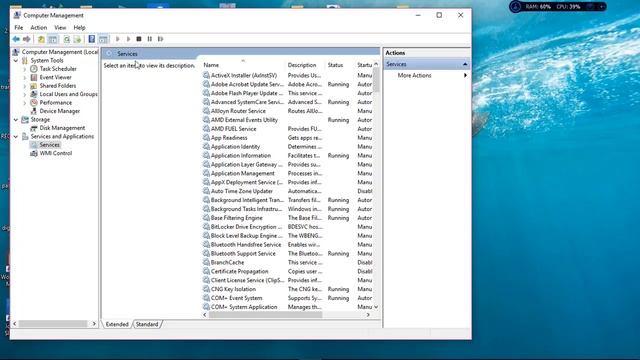Click the services list vertical scrollbar thumb
Image resolution: width=640 pixels, height=360 pixels.
point(376,80)
